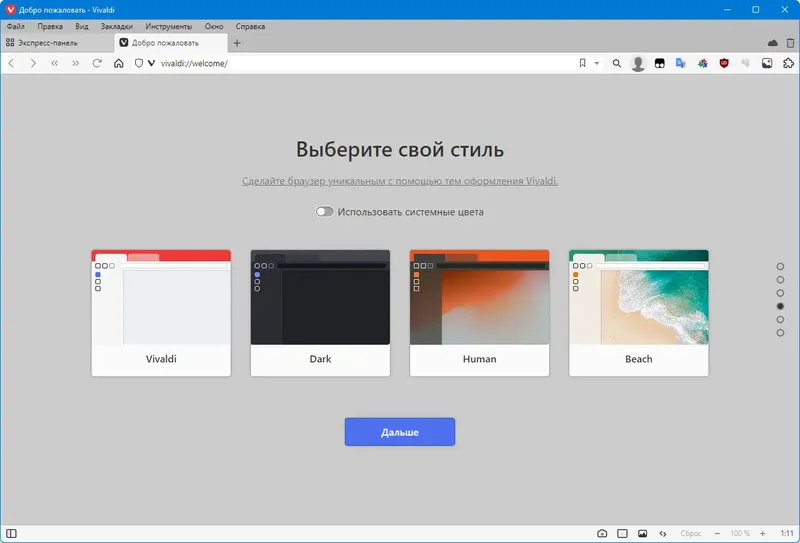Choose the Vivaldi theme card
This screenshot has width=800, height=543.
[x=161, y=313]
